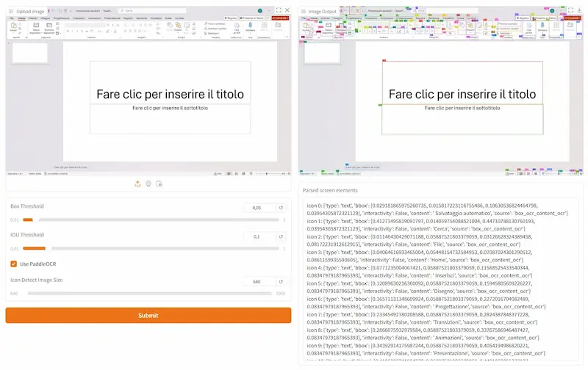The width and height of the screenshot is (588, 370).
Task: Click the upload file icon under the image
Action: (x=137, y=184)
